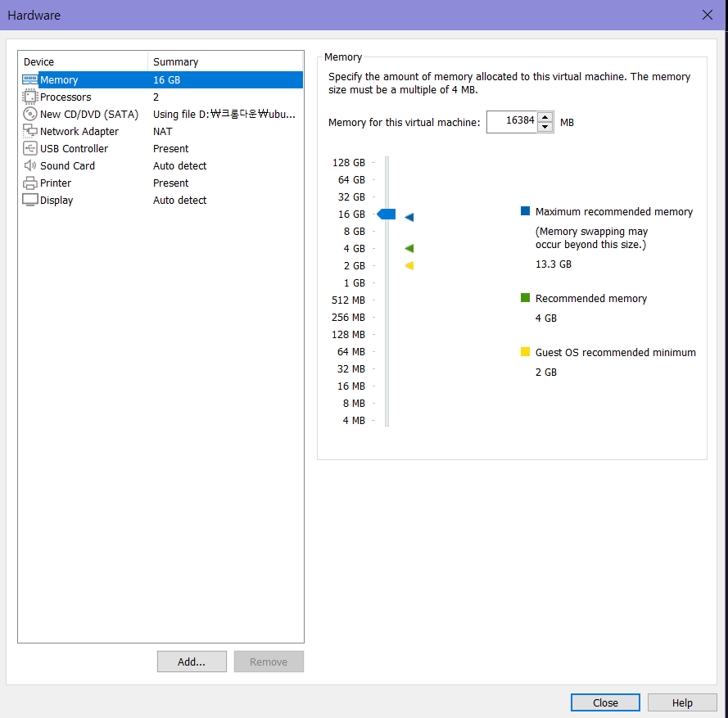Viewport: 728px width, 718px height.
Task: Click the Add... button
Action: [x=192, y=662]
